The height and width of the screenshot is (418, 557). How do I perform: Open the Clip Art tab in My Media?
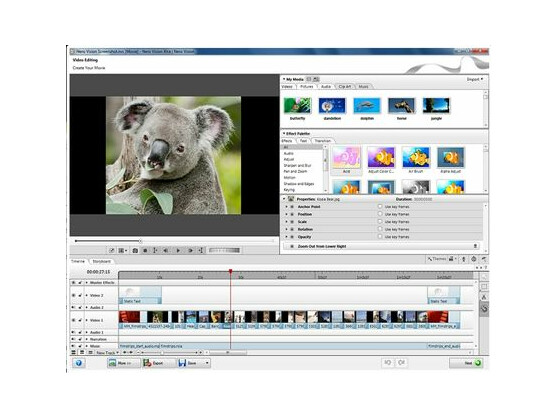point(345,86)
